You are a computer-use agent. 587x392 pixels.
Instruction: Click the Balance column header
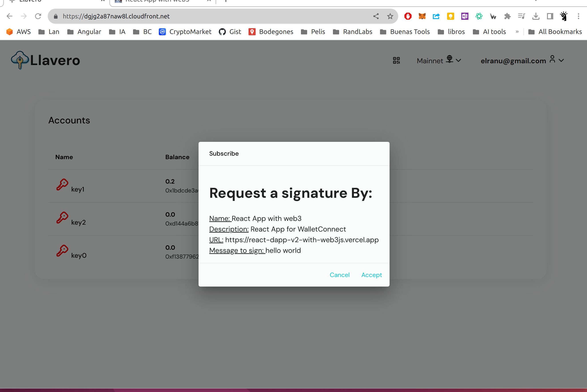pyautogui.click(x=177, y=157)
